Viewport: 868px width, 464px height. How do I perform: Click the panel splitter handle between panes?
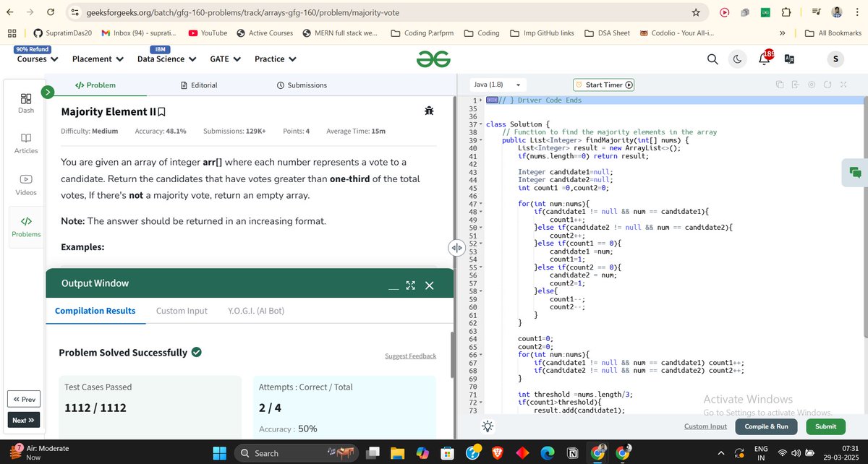[x=456, y=247]
